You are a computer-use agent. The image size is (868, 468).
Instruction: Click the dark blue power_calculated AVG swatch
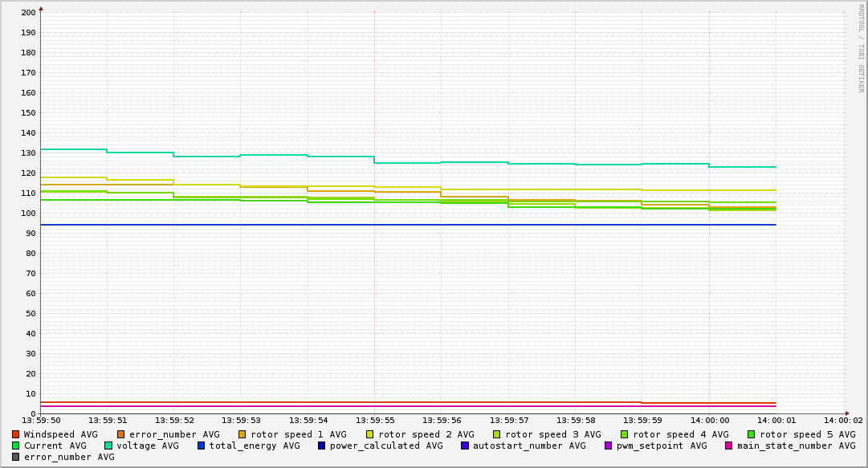pyautogui.click(x=322, y=446)
